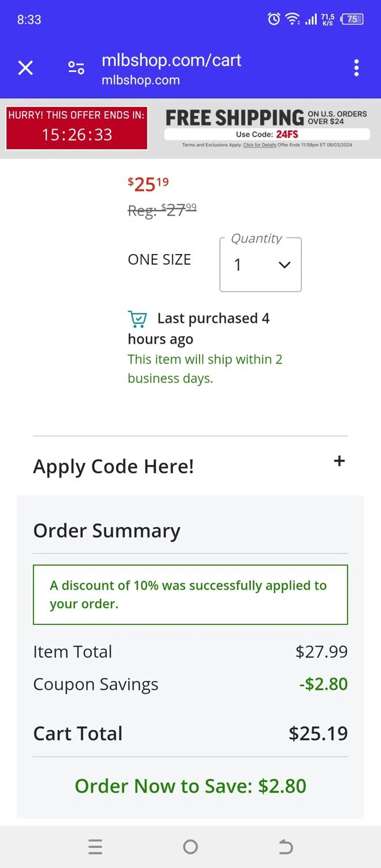
Task: Open the three-dot browser menu
Action: point(356,68)
